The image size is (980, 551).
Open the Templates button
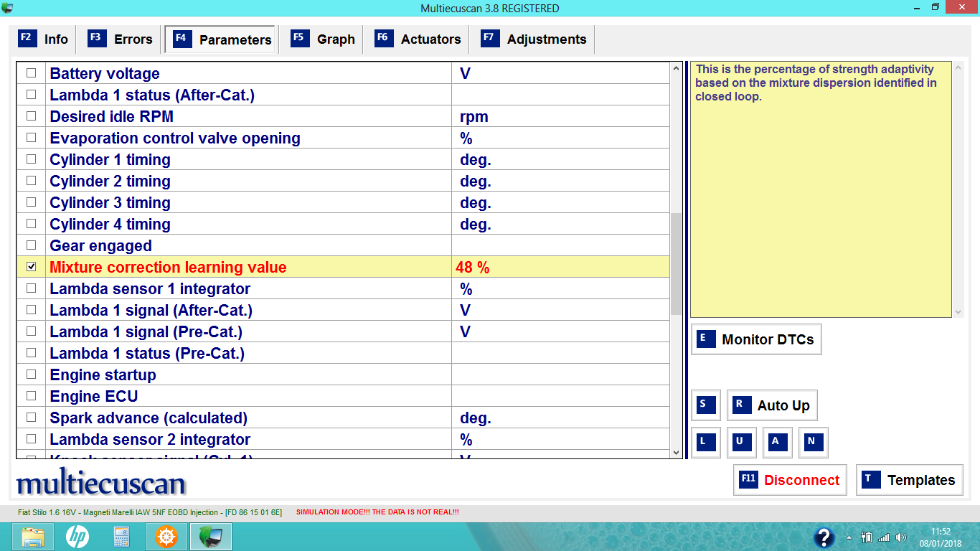coord(909,480)
